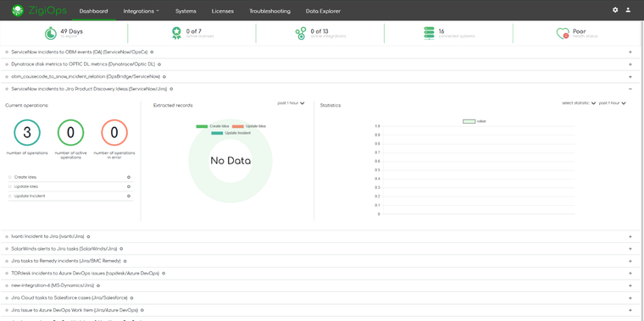Toggle status dot of Create Idea operation
The height and width of the screenshot is (321, 644).
pos(10,177)
